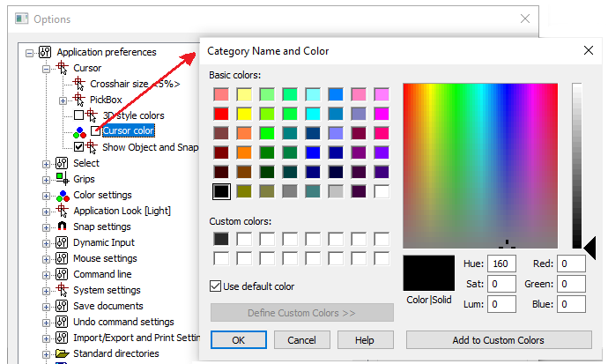Pick the white basic color swatch
Image resolution: width=608 pixels, height=364 pixels.
(382, 191)
